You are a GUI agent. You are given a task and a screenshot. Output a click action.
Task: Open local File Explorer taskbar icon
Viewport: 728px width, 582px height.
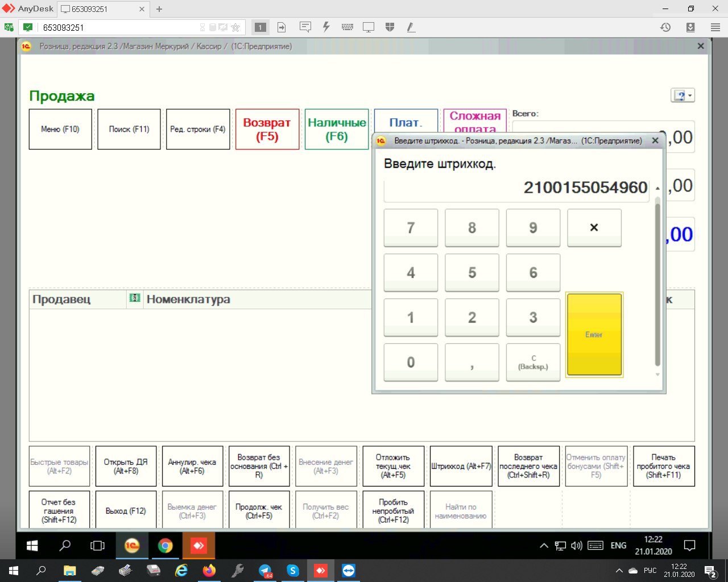coord(69,571)
